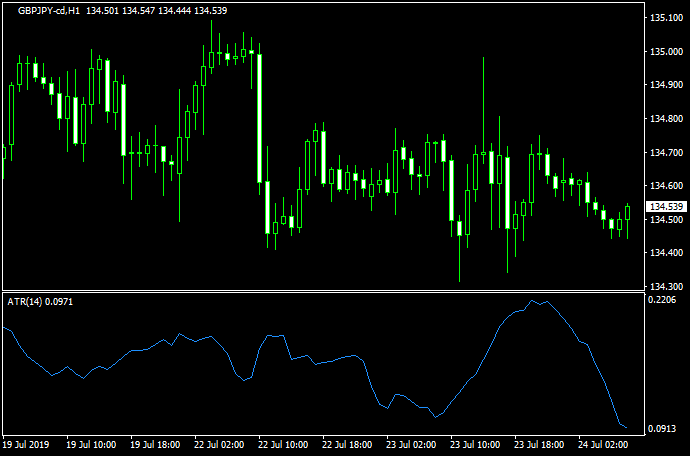Click the 135.100 price scale label

(x=665, y=18)
